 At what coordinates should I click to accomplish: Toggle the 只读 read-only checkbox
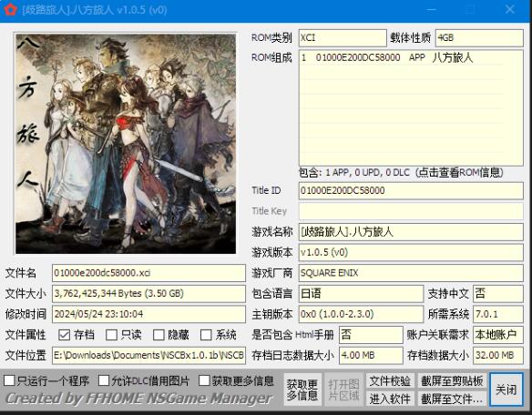pyautogui.click(x=111, y=335)
